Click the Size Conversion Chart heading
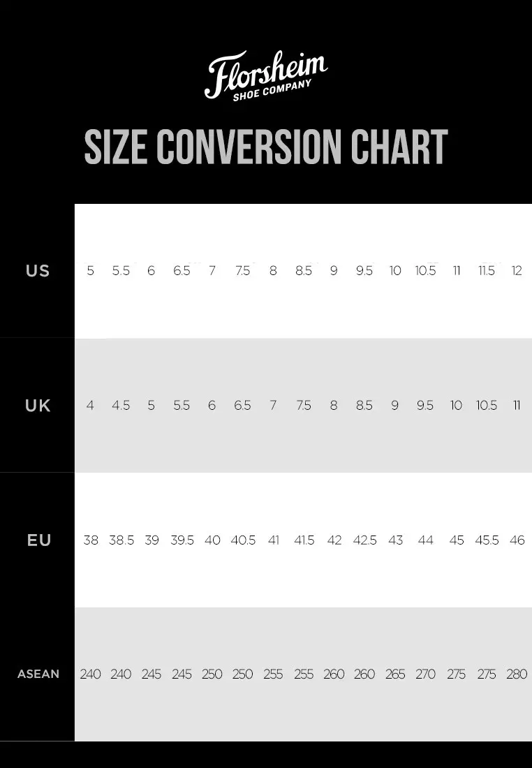The width and height of the screenshot is (532, 768). click(x=265, y=147)
